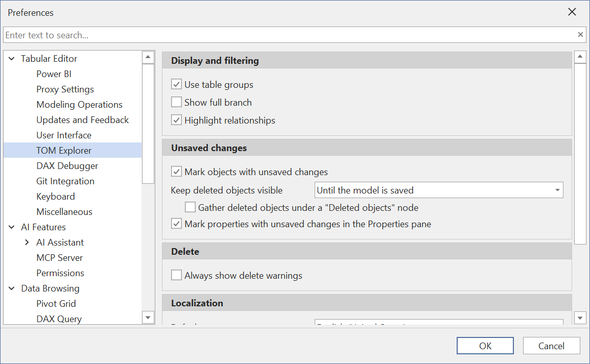The width and height of the screenshot is (590, 364).
Task: Close the Preferences dialog
Action: [572, 12]
